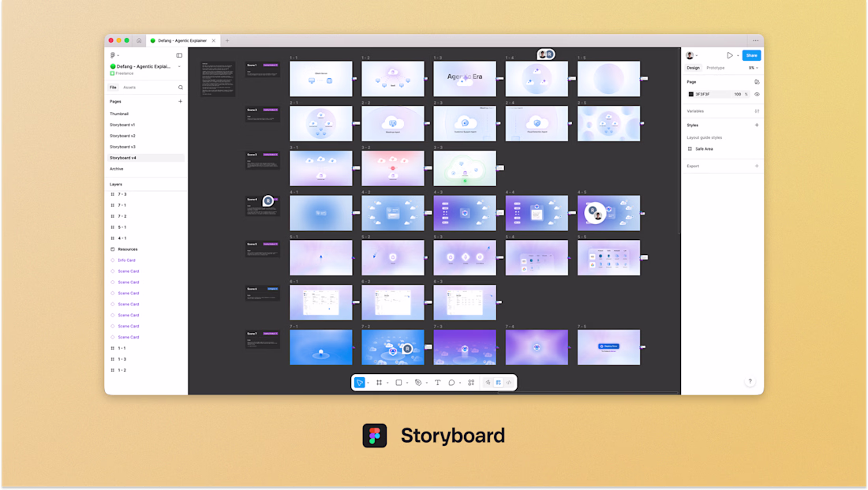Screen dimensions: 868x490
Task: Add a new style
Action: [x=757, y=125]
